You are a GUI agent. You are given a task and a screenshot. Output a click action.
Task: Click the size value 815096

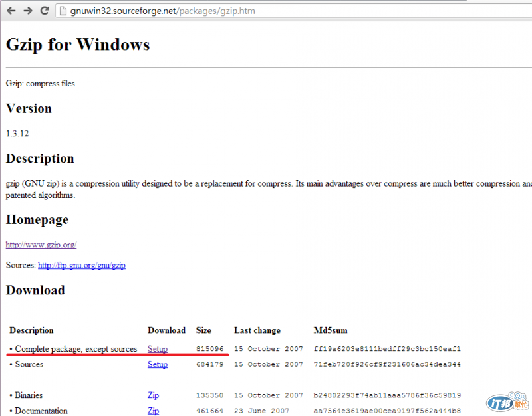pyautogui.click(x=209, y=349)
